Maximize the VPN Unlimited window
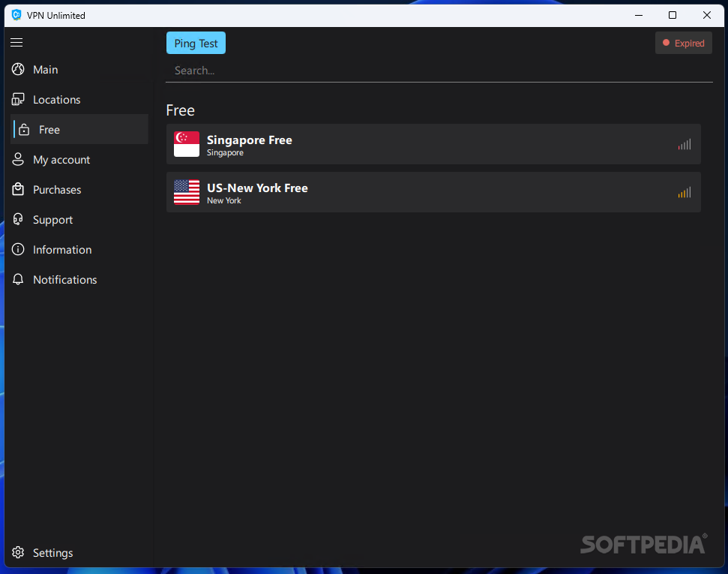The height and width of the screenshot is (574, 728). coord(673,15)
